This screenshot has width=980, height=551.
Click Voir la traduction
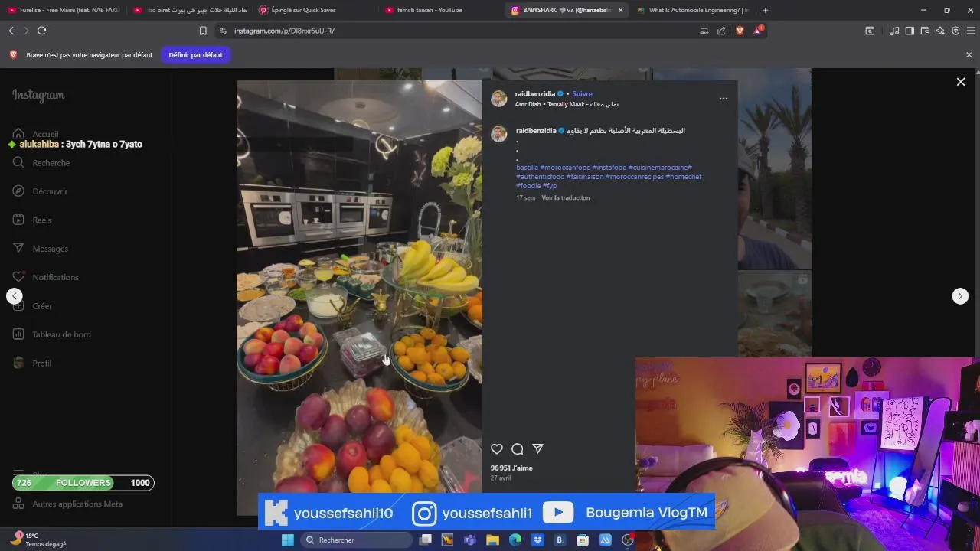click(566, 198)
